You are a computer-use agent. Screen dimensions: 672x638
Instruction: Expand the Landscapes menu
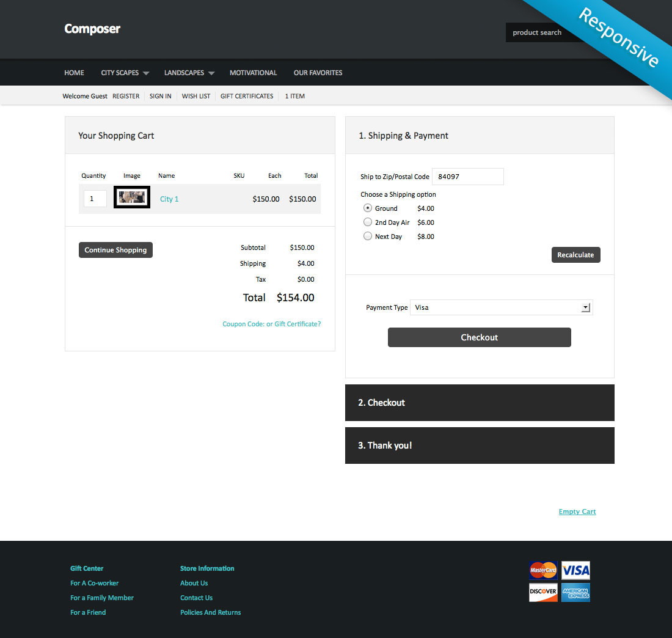tap(189, 73)
